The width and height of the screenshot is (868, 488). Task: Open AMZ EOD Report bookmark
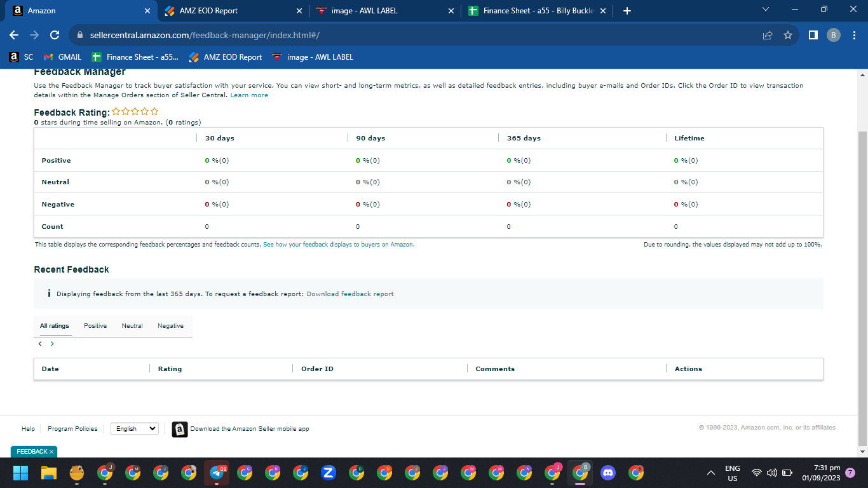click(x=226, y=57)
